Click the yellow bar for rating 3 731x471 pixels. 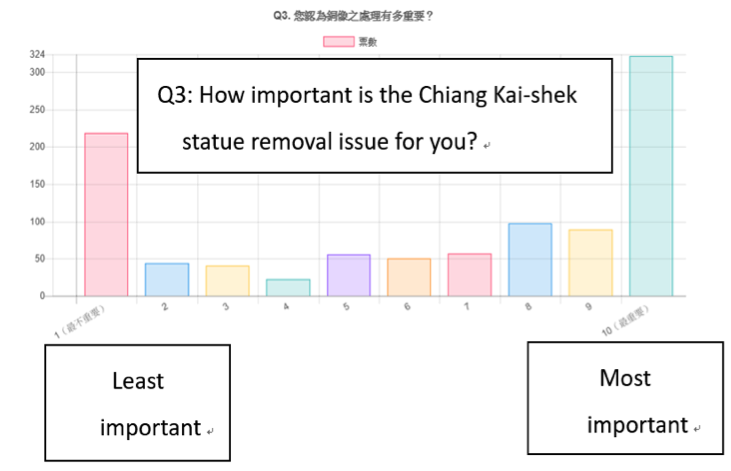pos(228,281)
